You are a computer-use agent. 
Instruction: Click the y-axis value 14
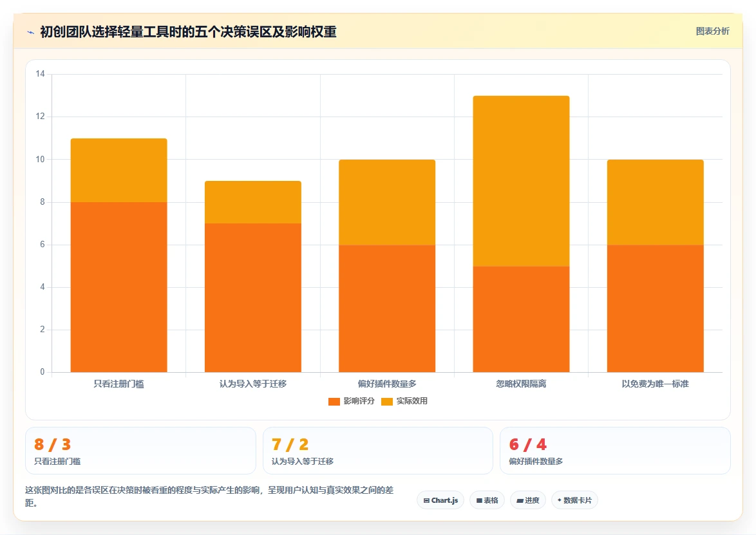[40, 74]
